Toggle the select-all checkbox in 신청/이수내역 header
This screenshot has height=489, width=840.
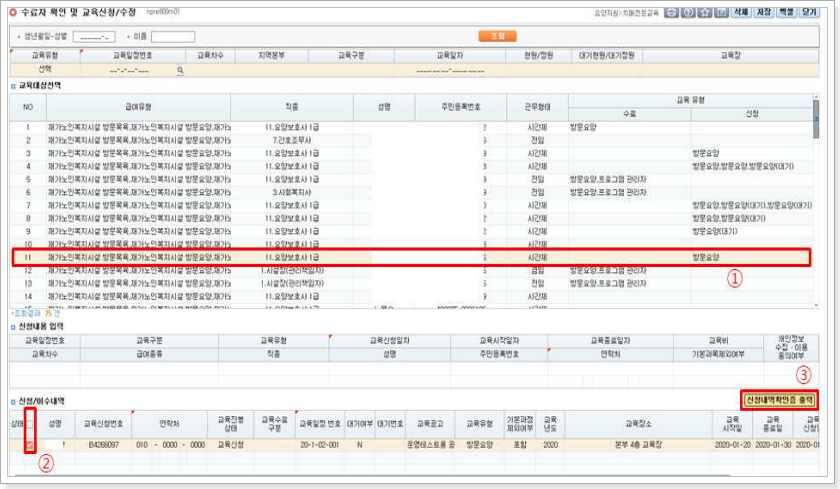pyautogui.click(x=30, y=424)
